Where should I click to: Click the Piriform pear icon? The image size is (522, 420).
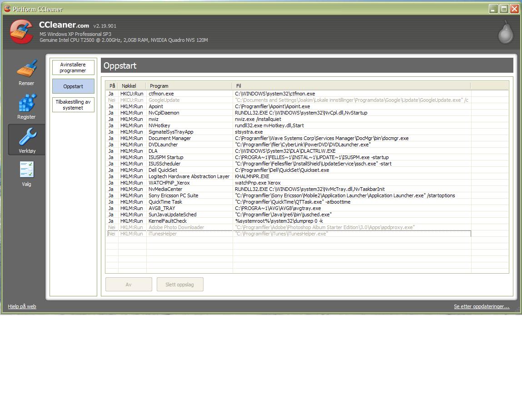point(505,32)
